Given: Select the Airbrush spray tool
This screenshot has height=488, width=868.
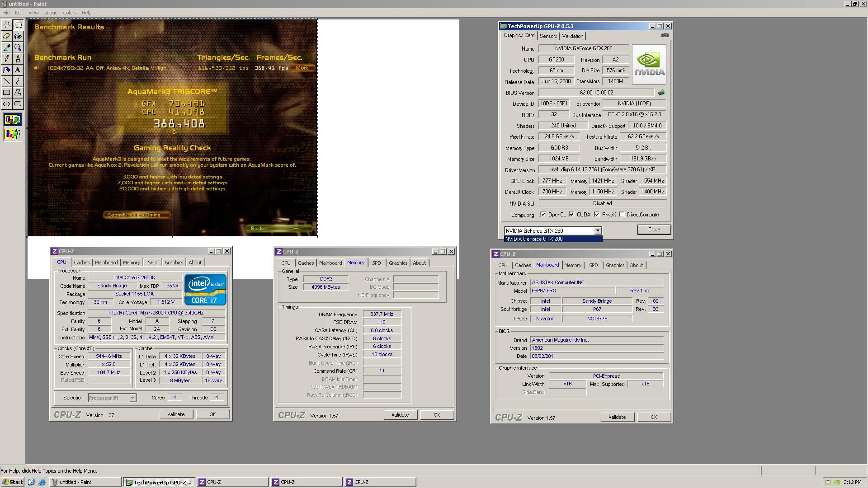Looking at the screenshot, I should point(7,70).
